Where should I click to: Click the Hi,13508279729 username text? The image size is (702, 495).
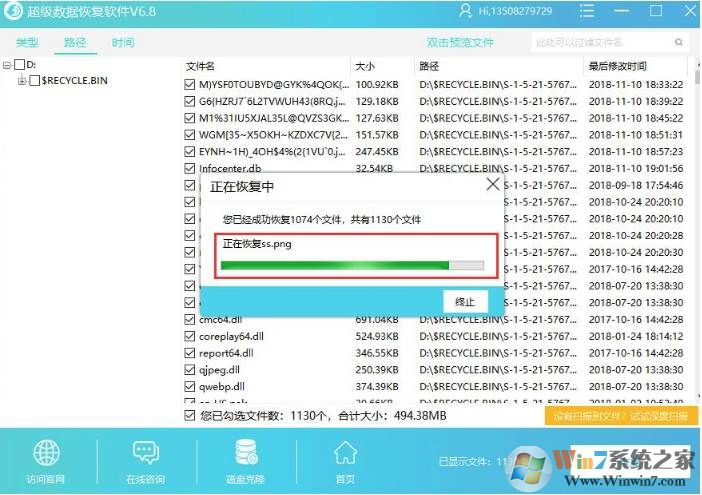click(515, 11)
